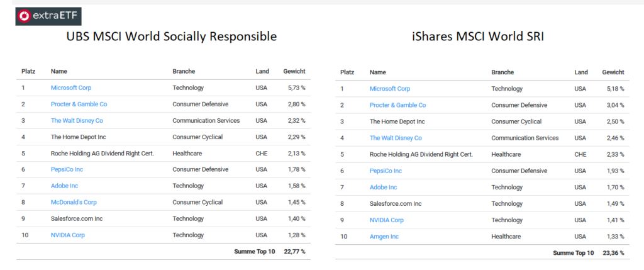The height and width of the screenshot is (270, 644).
Task: Open Procter & Gamble Co in UBS table
Action: [x=79, y=104]
